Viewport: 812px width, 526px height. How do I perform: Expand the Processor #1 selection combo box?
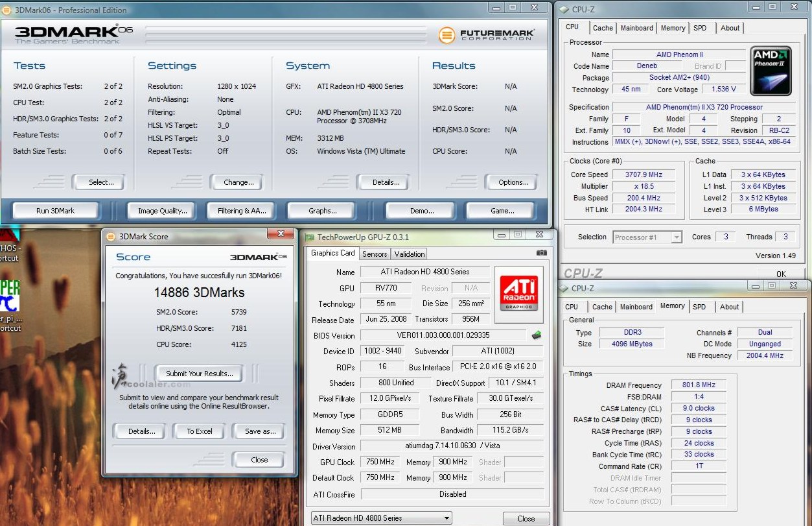tap(676, 237)
